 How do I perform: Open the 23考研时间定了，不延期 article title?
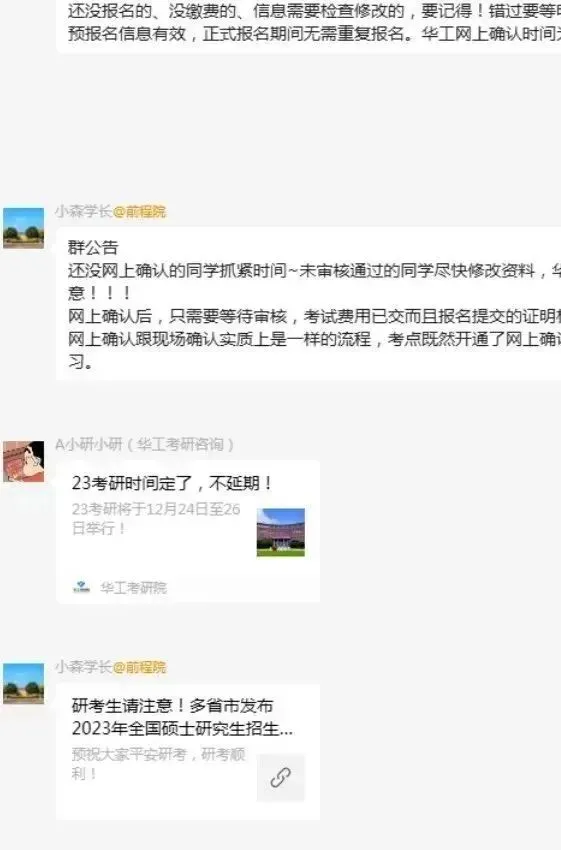click(x=172, y=483)
